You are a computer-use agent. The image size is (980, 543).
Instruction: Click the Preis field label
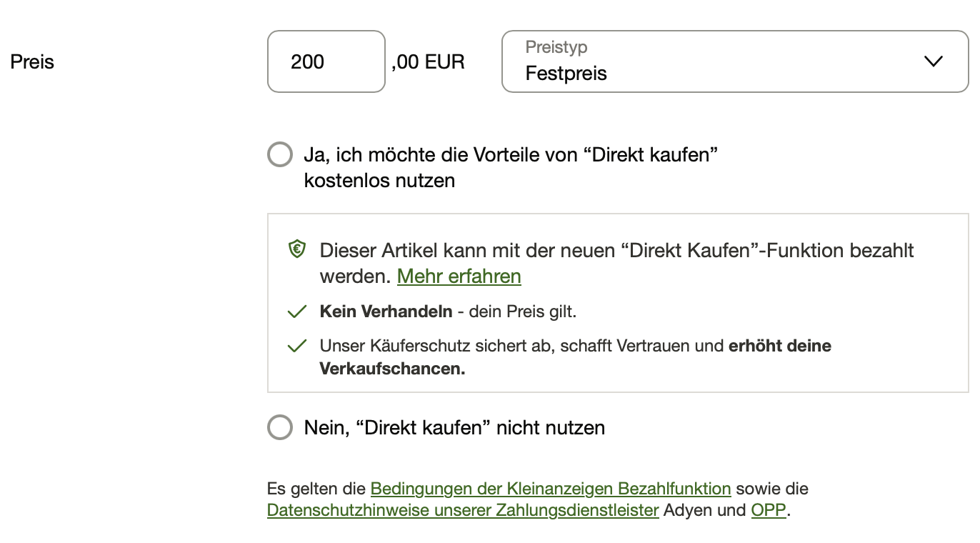click(x=31, y=62)
